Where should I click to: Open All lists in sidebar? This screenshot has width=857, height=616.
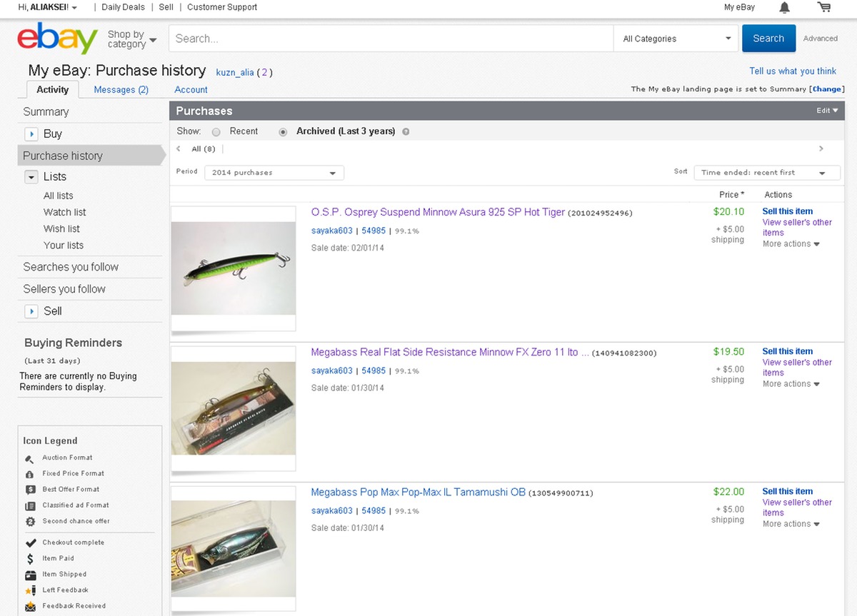pyautogui.click(x=58, y=196)
